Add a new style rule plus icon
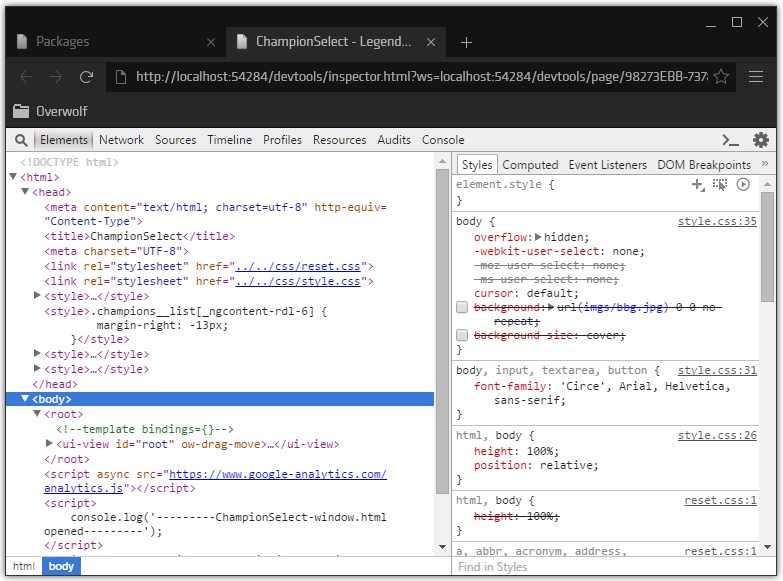 698,185
